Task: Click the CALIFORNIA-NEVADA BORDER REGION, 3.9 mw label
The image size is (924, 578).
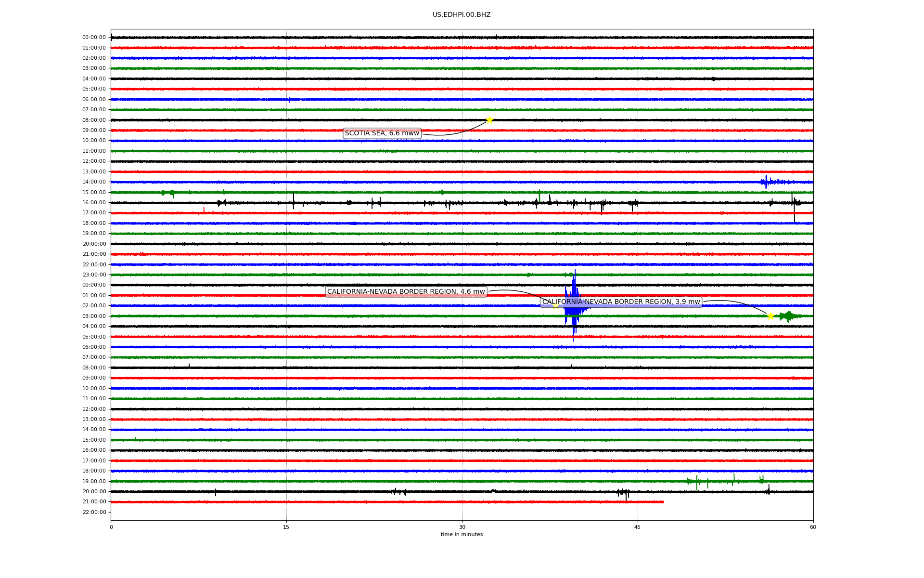Action: click(x=621, y=302)
